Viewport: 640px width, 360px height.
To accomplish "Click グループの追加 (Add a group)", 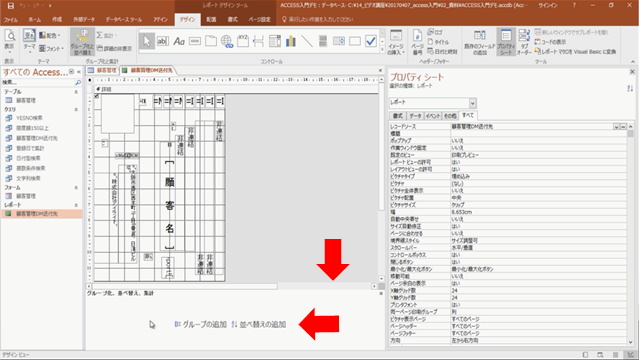I will tap(200, 324).
